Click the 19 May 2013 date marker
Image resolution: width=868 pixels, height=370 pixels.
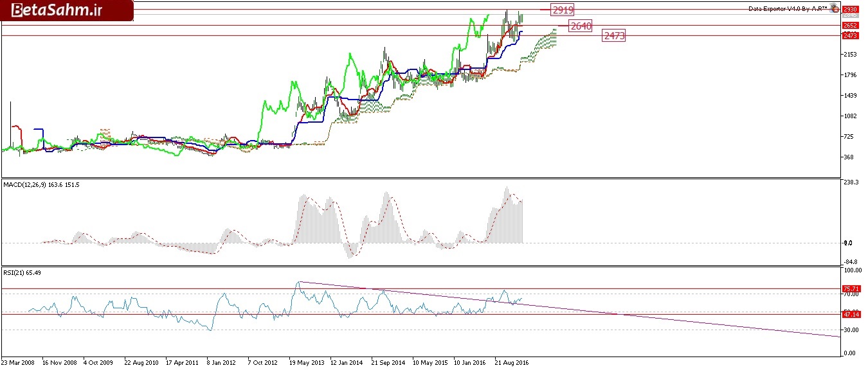click(x=307, y=362)
